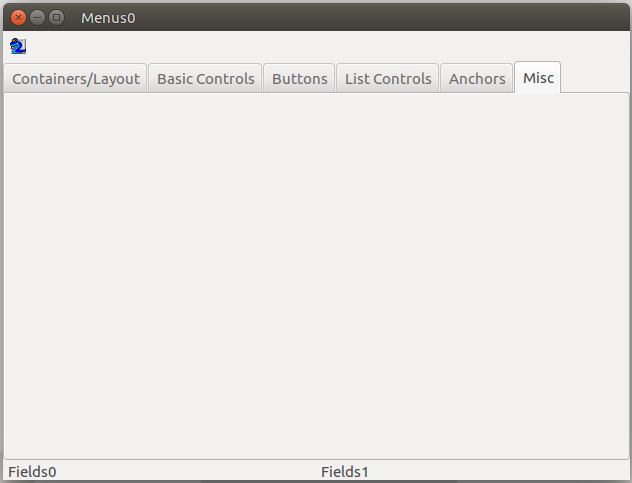Viewport: 632px width, 483px height.
Task: Click blank tab strip area right of Misc
Action: pos(595,78)
